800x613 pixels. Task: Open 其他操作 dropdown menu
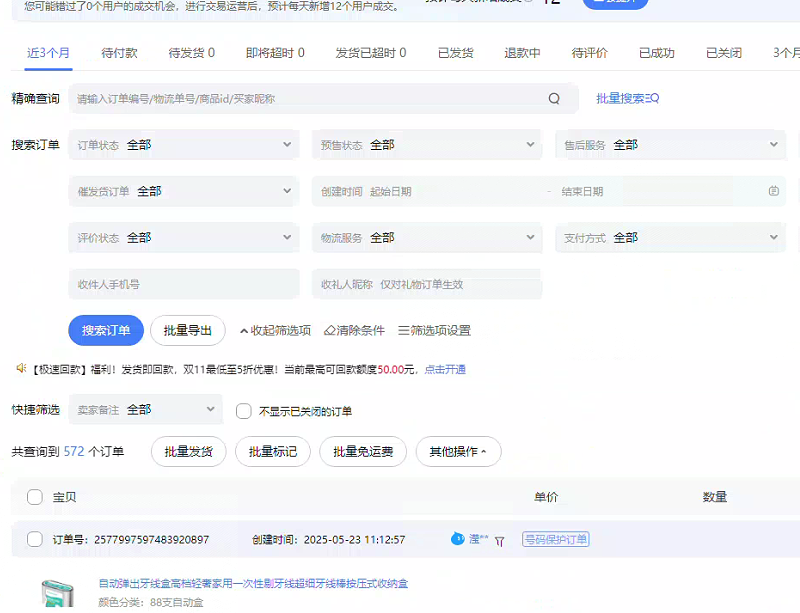pos(458,452)
